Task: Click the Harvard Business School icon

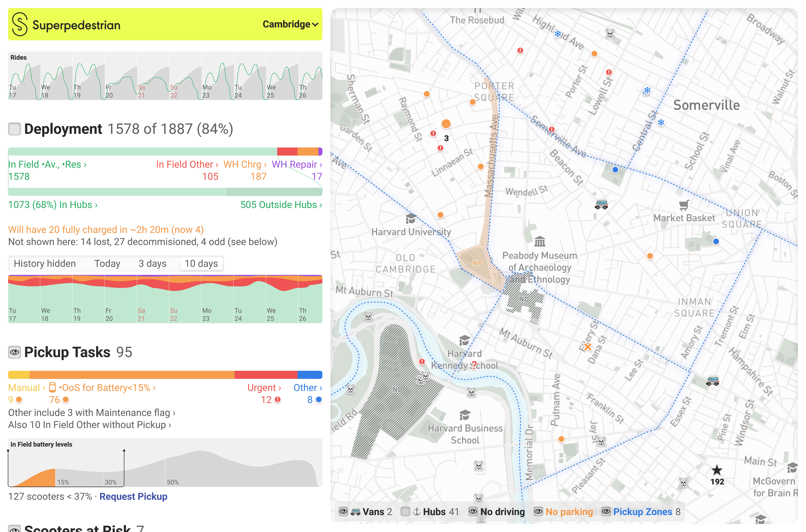Action: (465, 414)
